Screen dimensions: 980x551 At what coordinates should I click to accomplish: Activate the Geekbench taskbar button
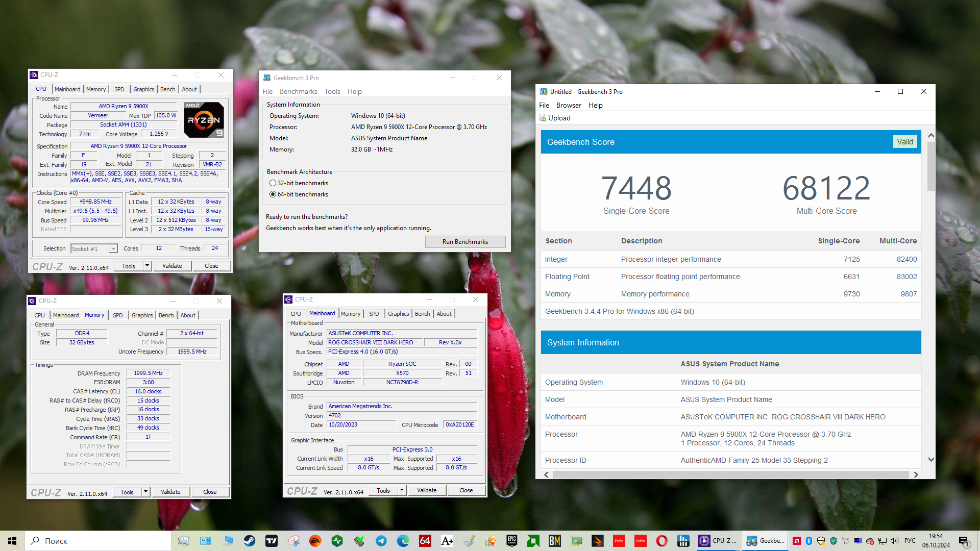click(x=766, y=541)
